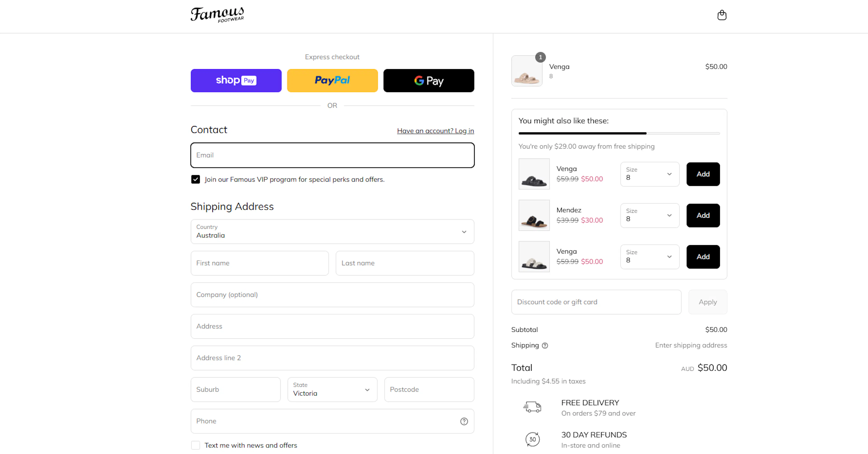The image size is (868, 454).
Task: Uncheck the Famous VIP program checkbox
Action: [196, 180]
